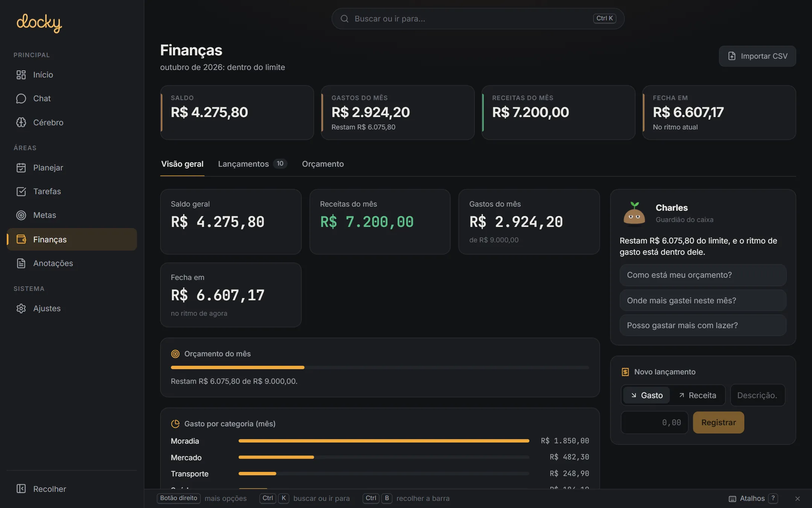This screenshot has height=508, width=812.
Task: Click the Gasto por categoria pie icon
Action: (x=175, y=424)
